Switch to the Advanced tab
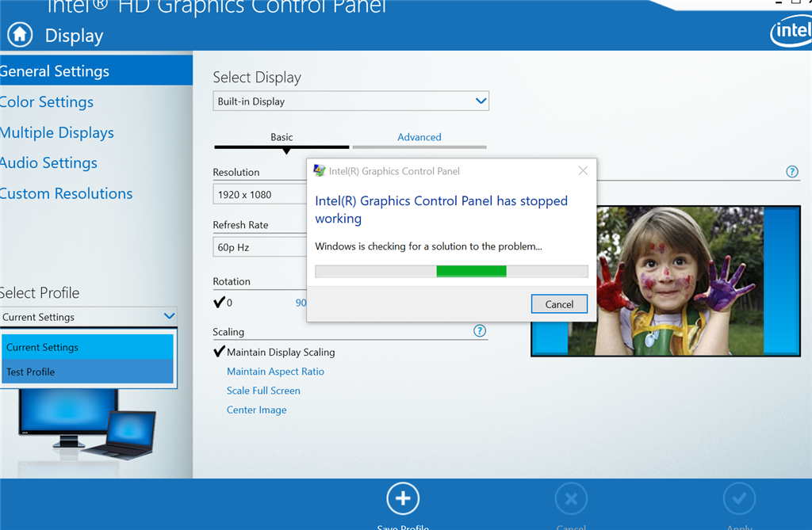The height and width of the screenshot is (530, 812). point(419,138)
